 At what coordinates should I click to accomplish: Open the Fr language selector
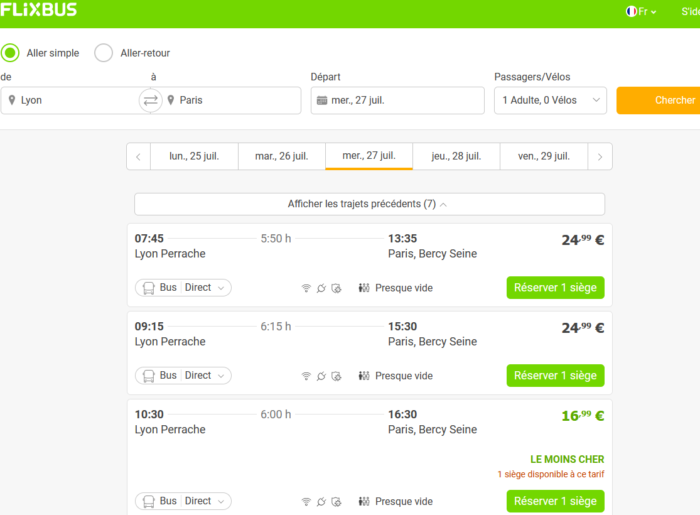pos(641,12)
